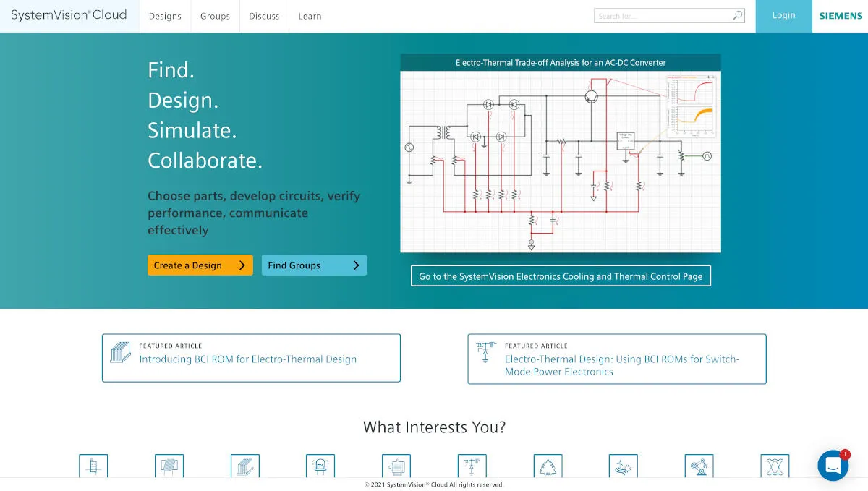Click the SystemVision Cloud logo
Viewport: 868px width, 491px height.
(69, 15)
